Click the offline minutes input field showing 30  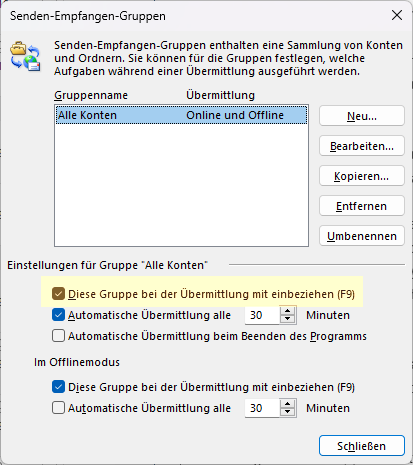[262, 408]
